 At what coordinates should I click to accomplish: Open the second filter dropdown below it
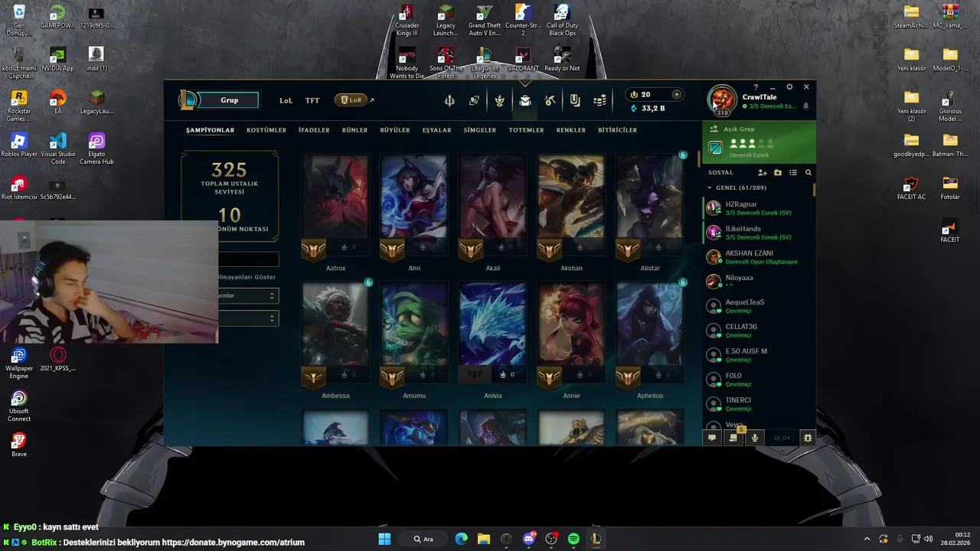pos(249,318)
